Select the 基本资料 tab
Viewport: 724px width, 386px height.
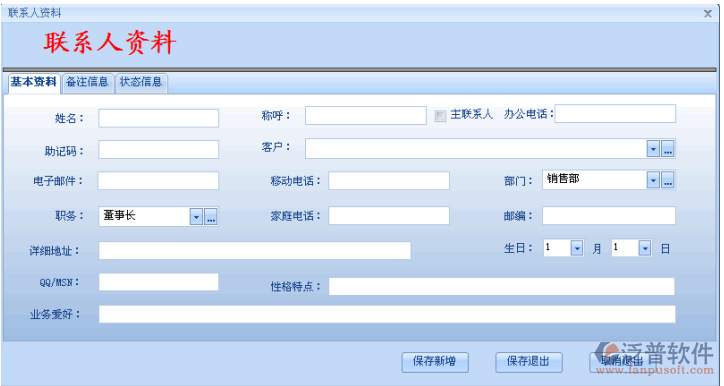[34, 83]
